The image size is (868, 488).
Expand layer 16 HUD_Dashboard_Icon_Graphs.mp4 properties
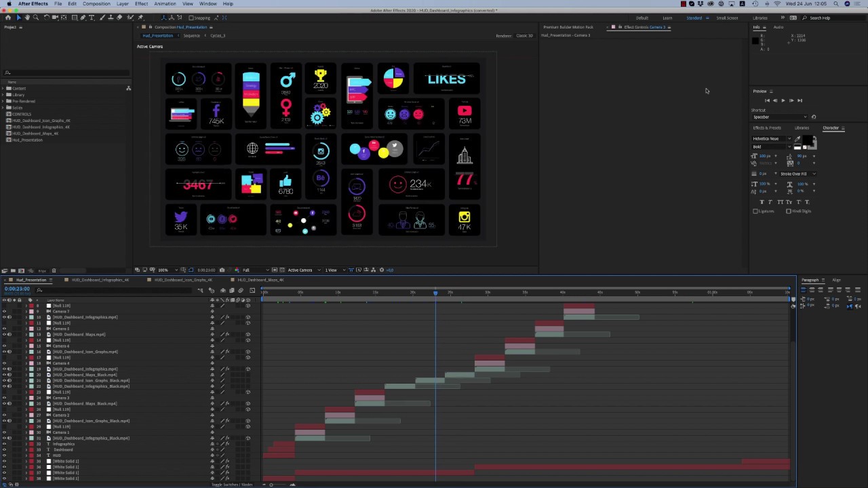[x=26, y=352]
